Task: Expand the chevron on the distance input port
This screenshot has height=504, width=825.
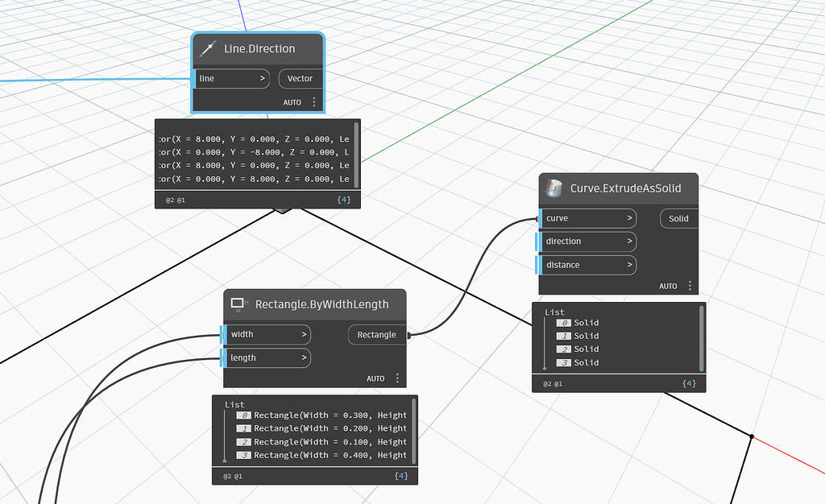Action: (x=628, y=264)
